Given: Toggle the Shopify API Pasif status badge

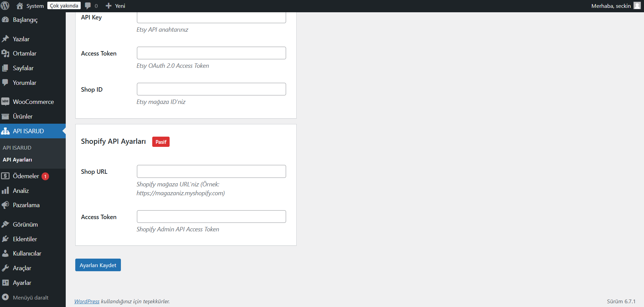Looking at the screenshot, I should pyautogui.click(x=160, y=141).
